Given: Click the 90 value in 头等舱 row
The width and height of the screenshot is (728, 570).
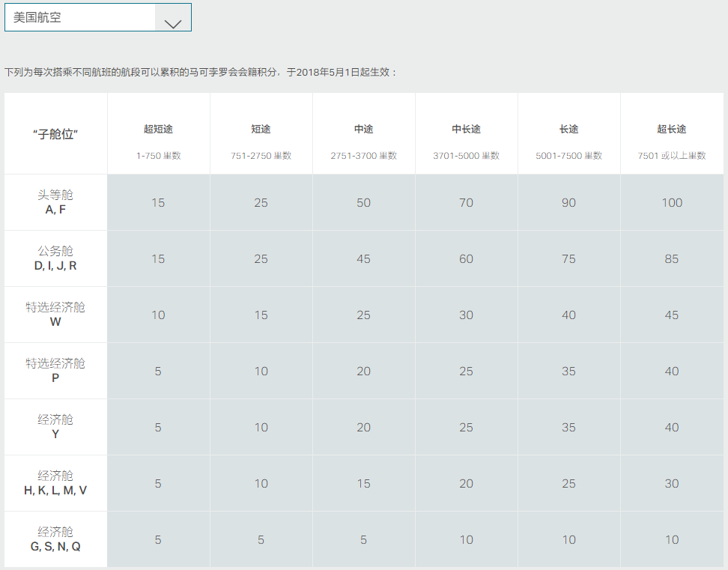Looking at the screenshot, I should pyautogui.click(x=568, y=203).
